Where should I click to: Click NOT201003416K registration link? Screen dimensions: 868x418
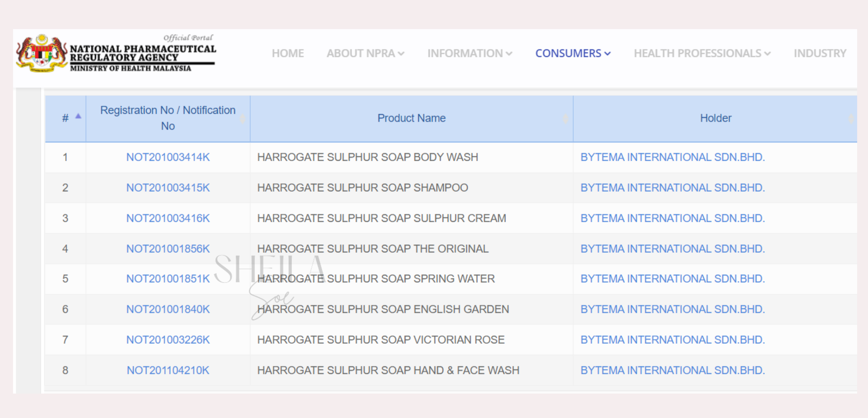click(168, 218)
